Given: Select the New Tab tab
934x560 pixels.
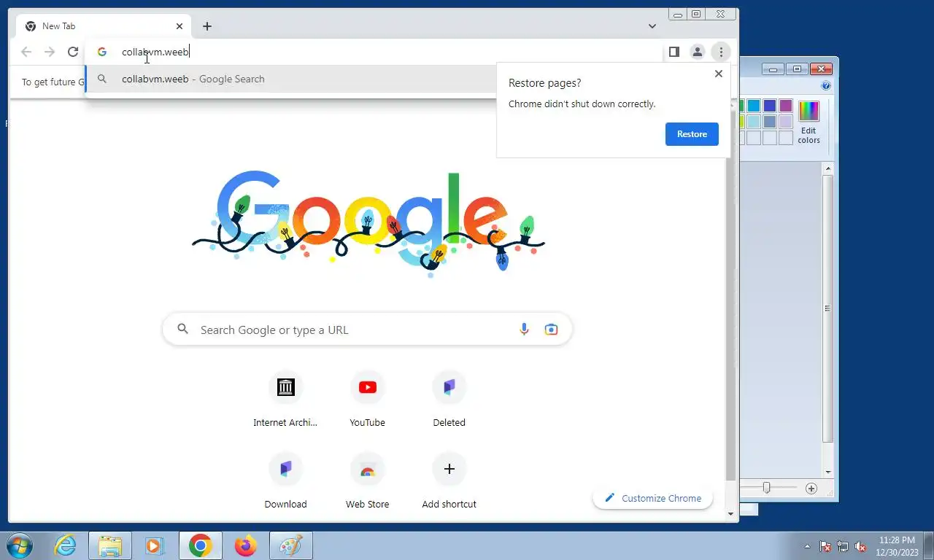Looking at the screenshot, I should click(104, 26).
